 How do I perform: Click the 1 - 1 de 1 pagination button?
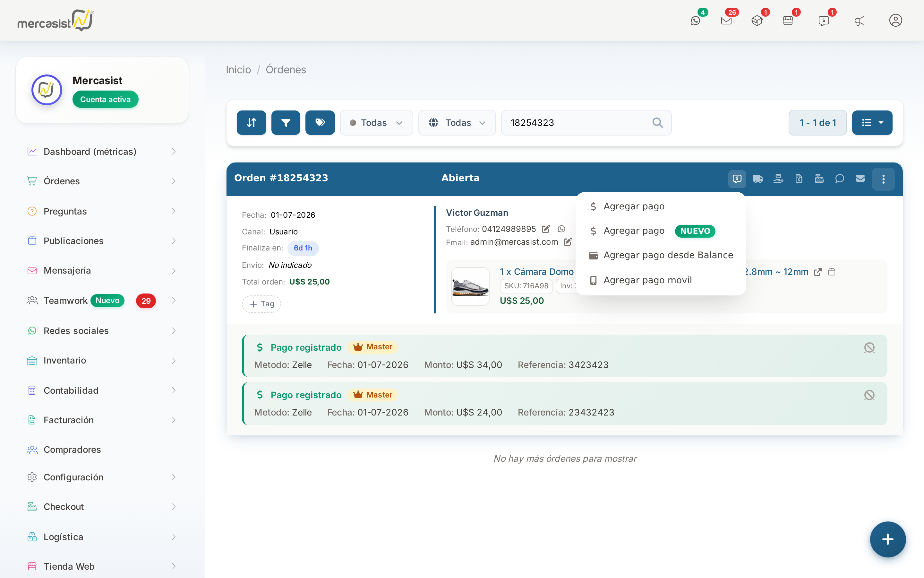point(817,123)
